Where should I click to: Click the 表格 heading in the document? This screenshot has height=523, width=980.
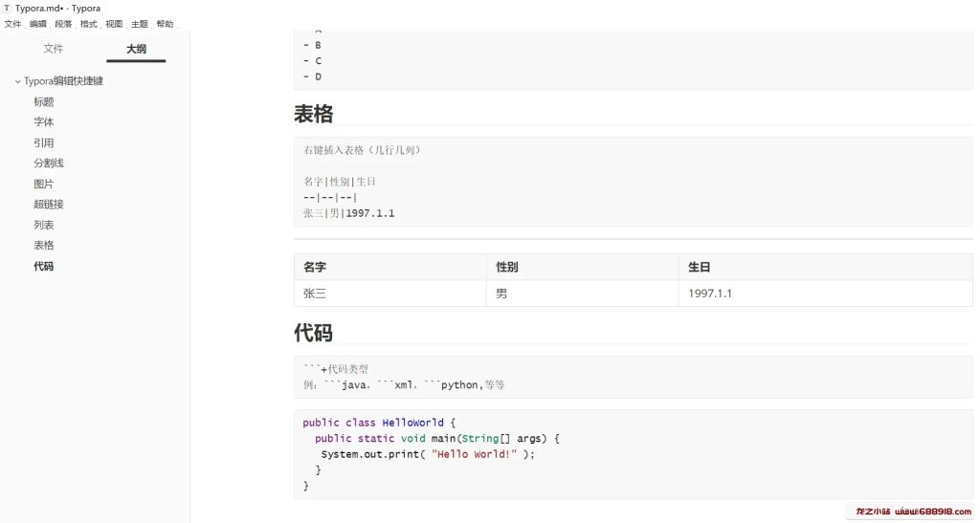click(314, 114)
